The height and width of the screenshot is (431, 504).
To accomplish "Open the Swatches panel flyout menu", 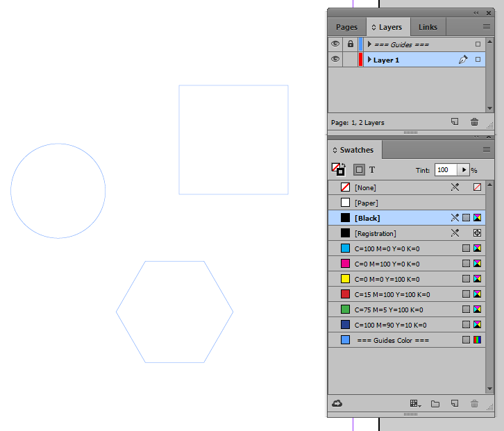I will point(487,150).
